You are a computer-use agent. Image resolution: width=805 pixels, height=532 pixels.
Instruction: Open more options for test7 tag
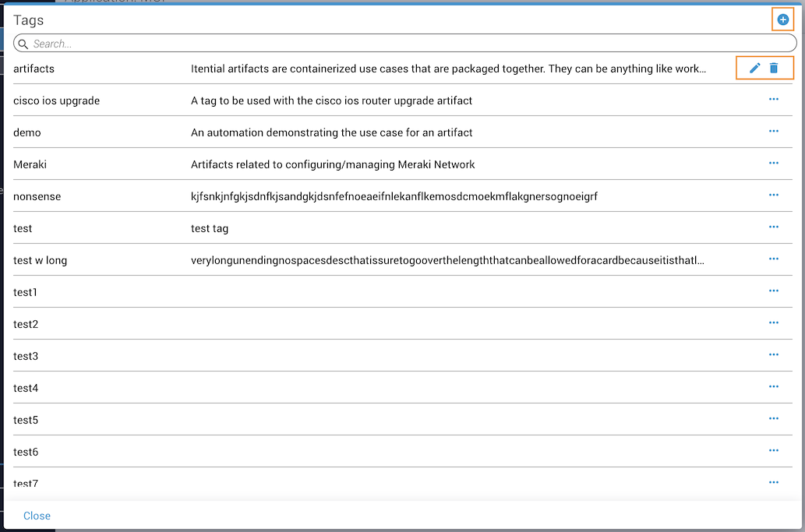click(x=774, y=482)
